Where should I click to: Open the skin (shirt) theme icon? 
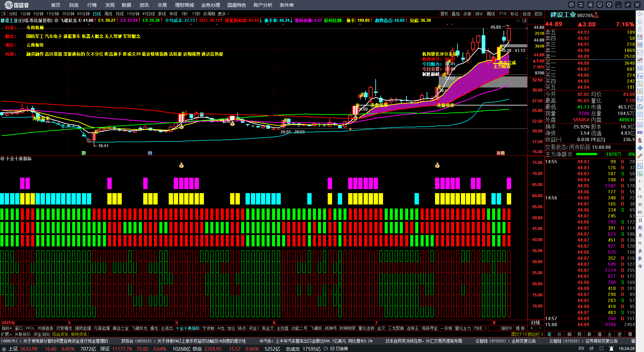click(x=609, y=5)
